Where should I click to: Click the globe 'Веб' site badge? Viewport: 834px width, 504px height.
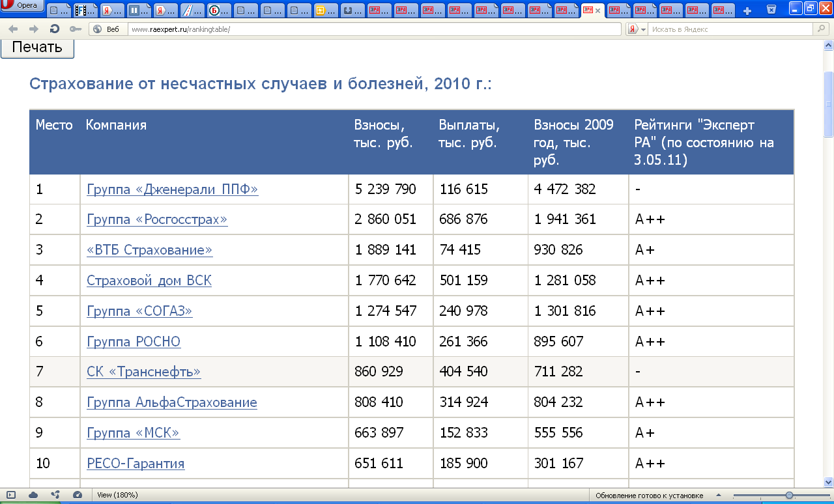point(107,29)
